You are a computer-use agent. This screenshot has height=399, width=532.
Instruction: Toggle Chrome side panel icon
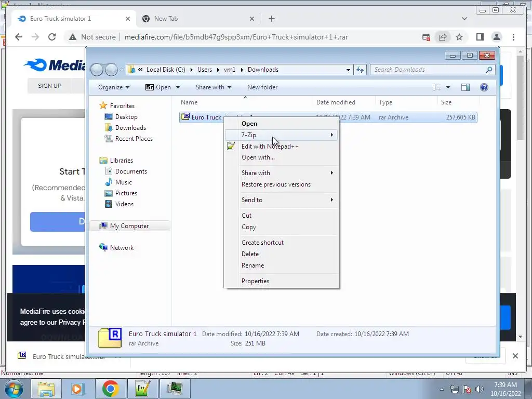[480, 37]
